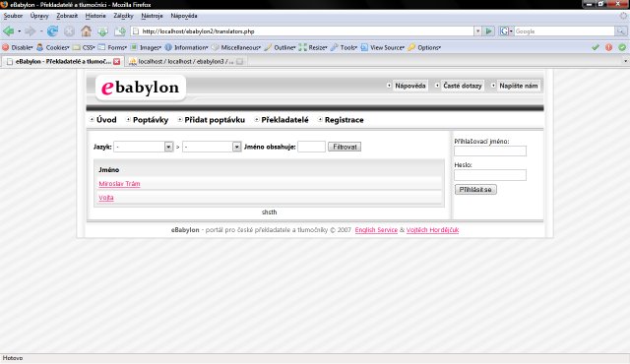Click the Jméno column header
The image size is (630, 364).
(109, 170)
